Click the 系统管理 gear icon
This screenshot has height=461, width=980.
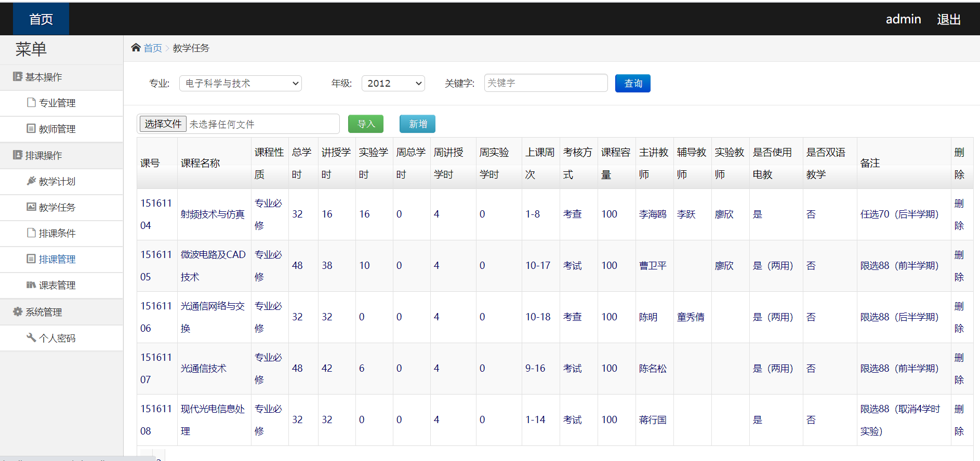coord(18,311)
